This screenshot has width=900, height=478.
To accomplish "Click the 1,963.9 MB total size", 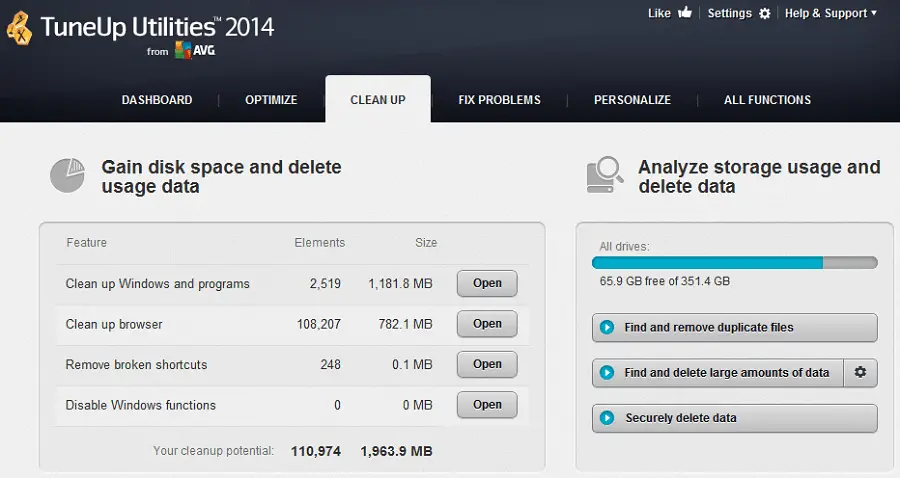I will [x=396, y=452].
